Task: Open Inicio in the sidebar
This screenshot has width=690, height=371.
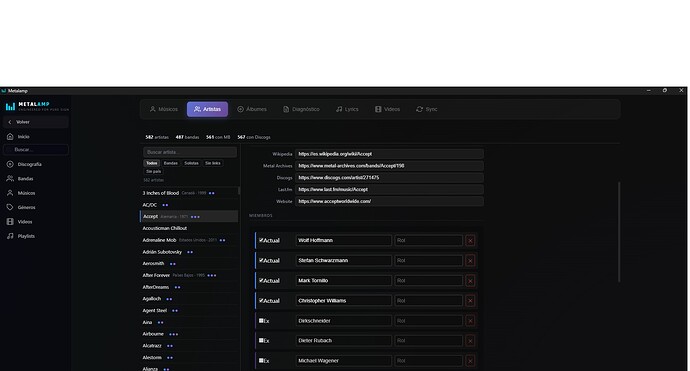Action: [x=36, y=136]
